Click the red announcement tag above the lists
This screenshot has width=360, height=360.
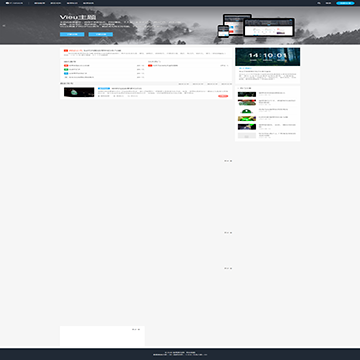[x=66, y=51]
